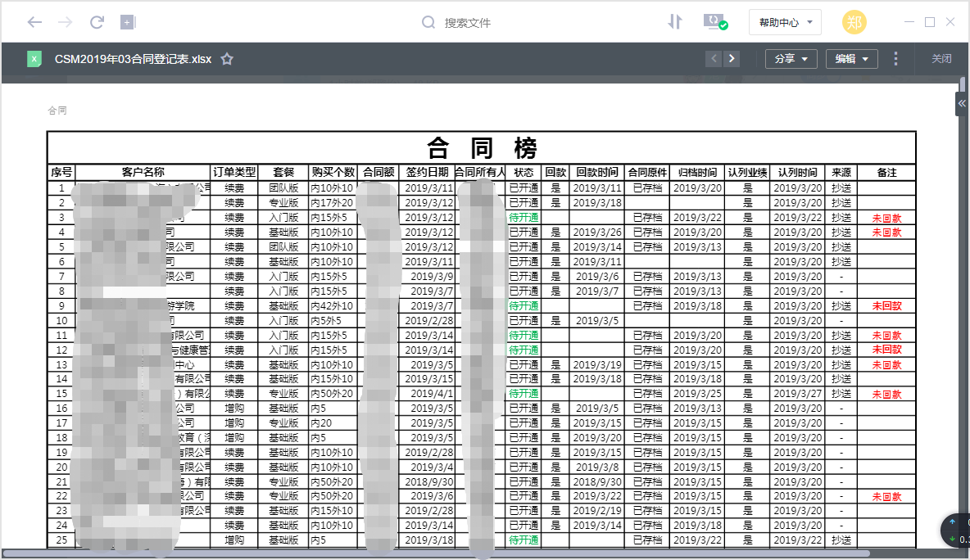Star the CSM2019年03合同登记表.xlsx file
The image size is (970, 560).
coord(228,59)
